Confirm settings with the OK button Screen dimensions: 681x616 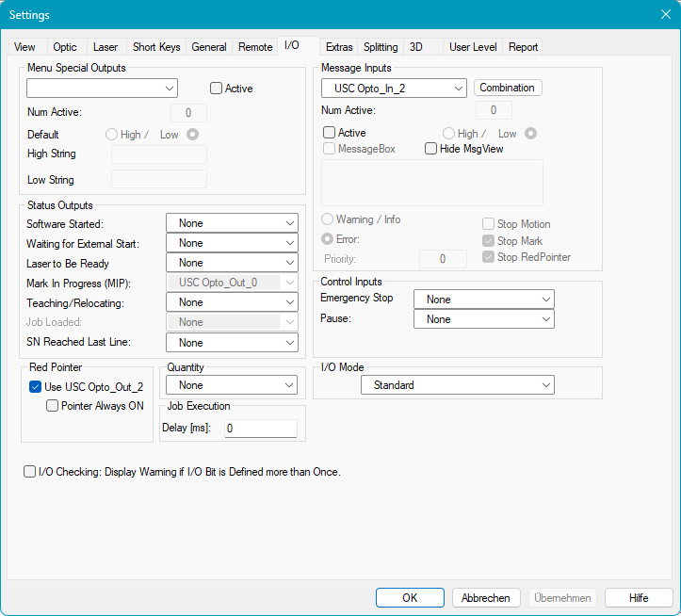[410, 598]
